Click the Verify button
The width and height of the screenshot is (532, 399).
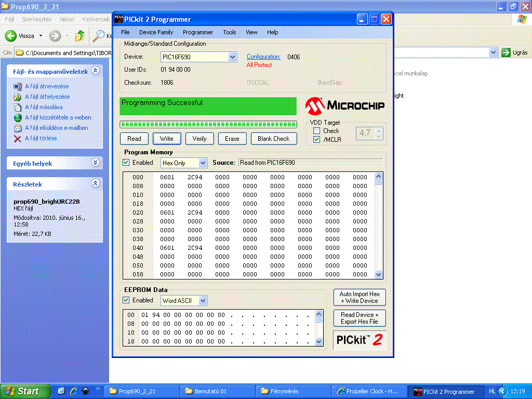199,138
